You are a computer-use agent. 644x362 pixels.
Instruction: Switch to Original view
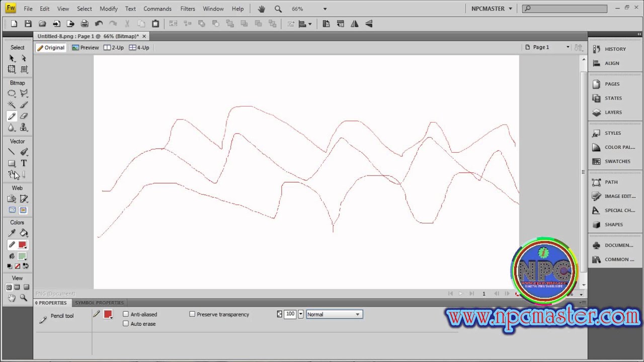(x=50, y=47)
